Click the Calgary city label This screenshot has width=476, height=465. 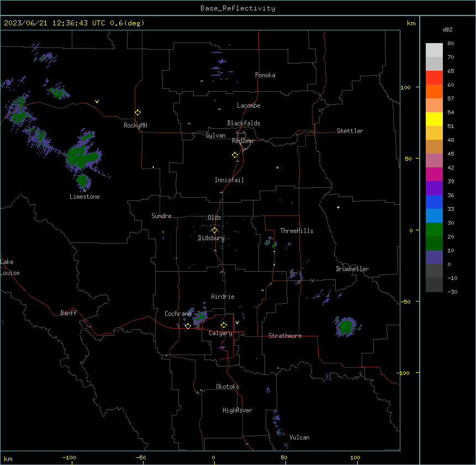point(220,333)
